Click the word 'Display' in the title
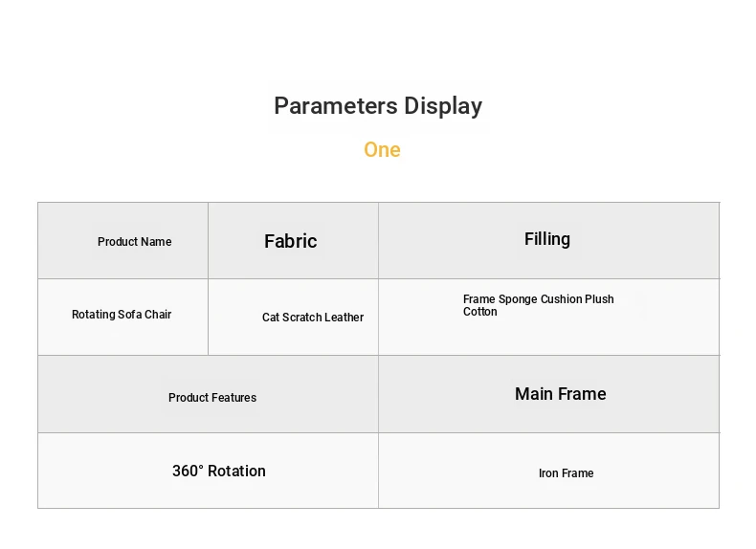This screenshot has height=549, width=756. [x=443, y=106]
